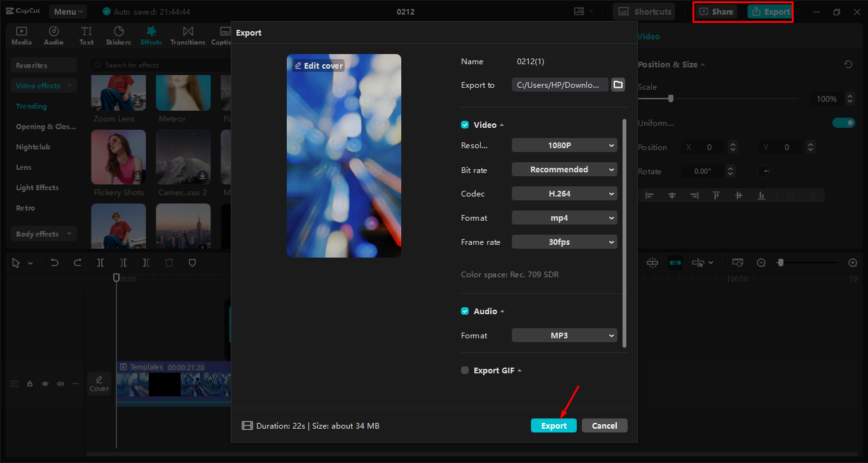Image resolution: width=868 pixels, height=463 pixels.
Task: Toggle visibility of the Templates track
Action: click(45, 384)
